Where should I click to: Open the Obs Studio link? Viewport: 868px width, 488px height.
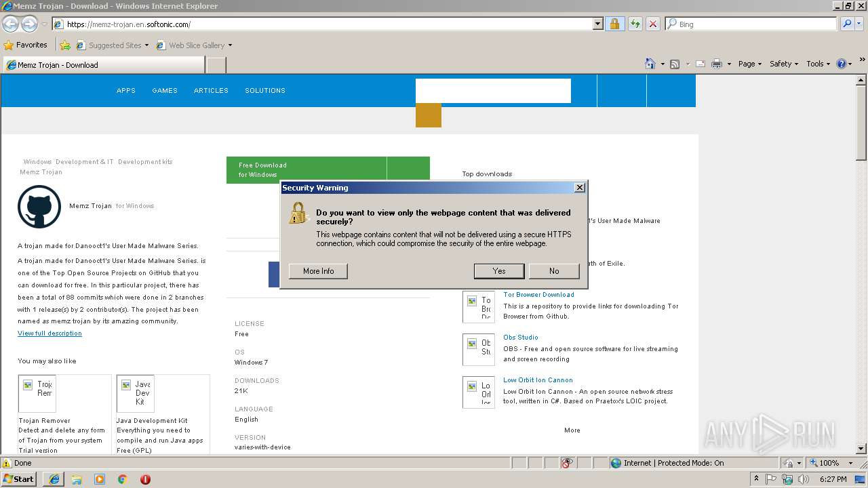[x=521, y=338]
